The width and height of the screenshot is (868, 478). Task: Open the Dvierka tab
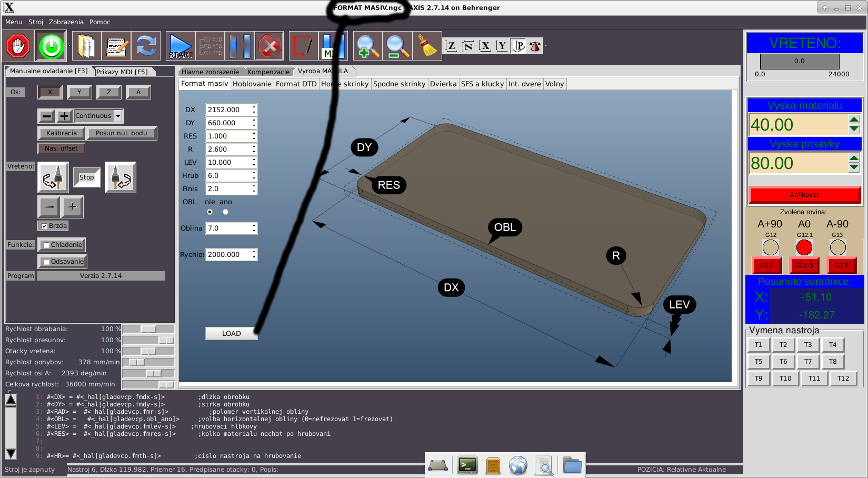click(x=443, y=84)
